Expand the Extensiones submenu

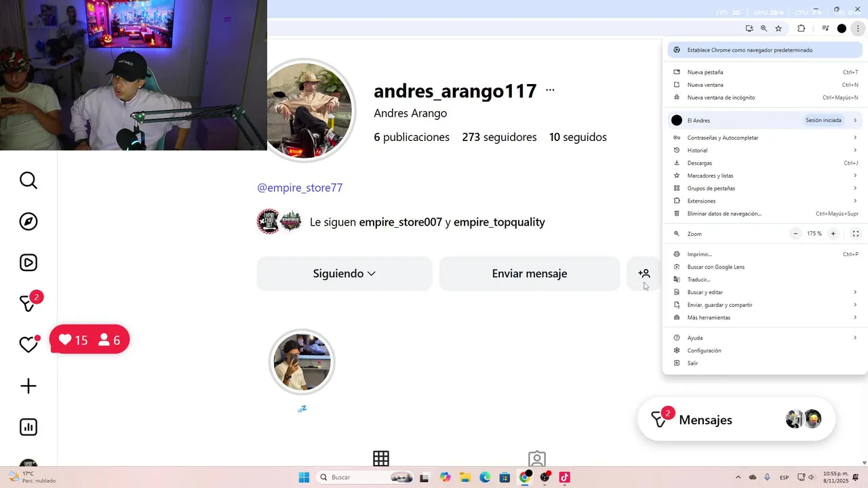coord(765,201)
